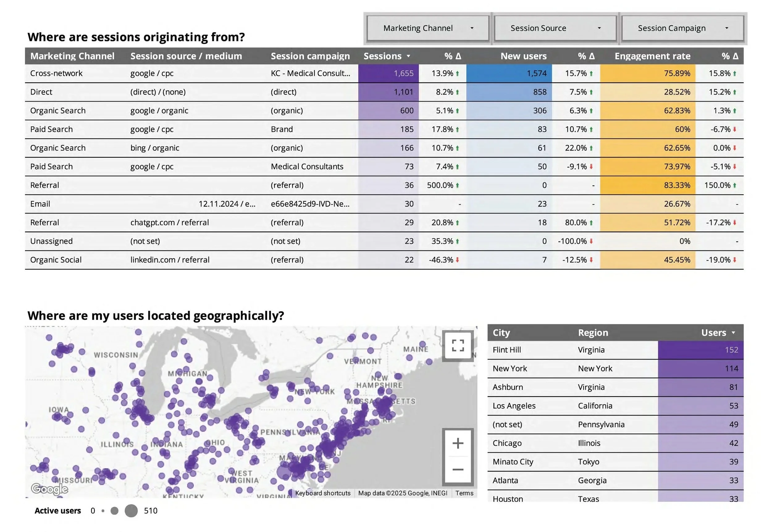Click the google / organic source cell
The width and height of the screenshot is (772, 532).
point(159,111)
